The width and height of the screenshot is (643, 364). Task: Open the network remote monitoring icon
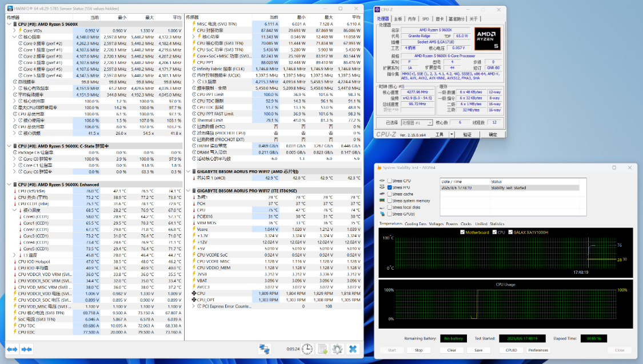263,349
